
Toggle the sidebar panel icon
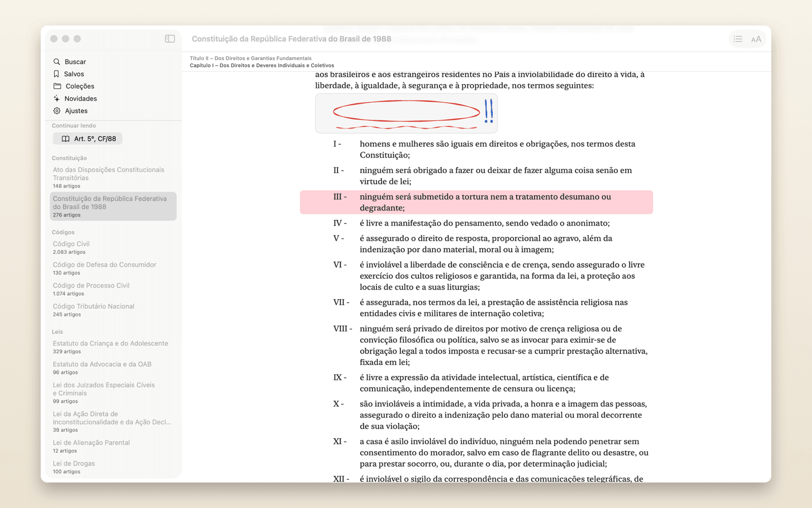(170, 39)
